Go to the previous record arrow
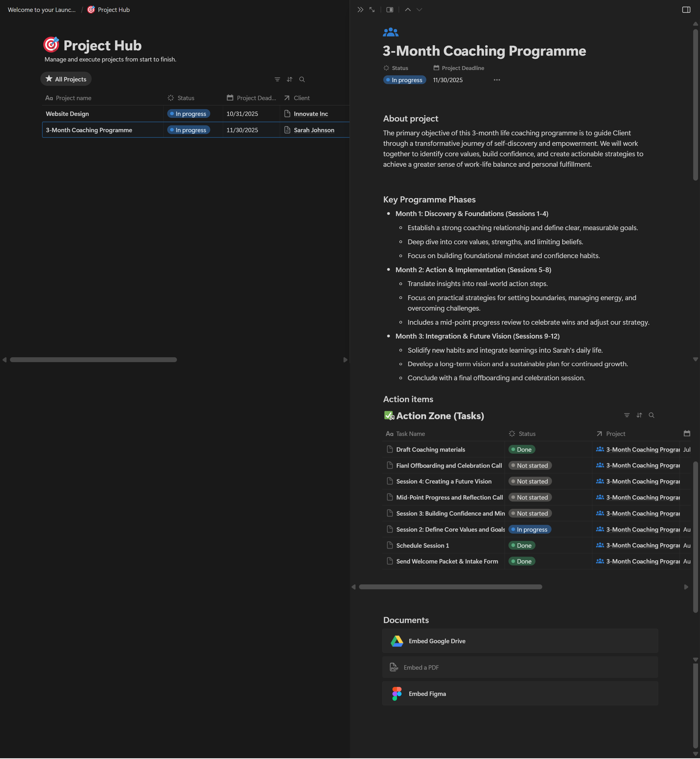The image size is (700, 759). 408,10
